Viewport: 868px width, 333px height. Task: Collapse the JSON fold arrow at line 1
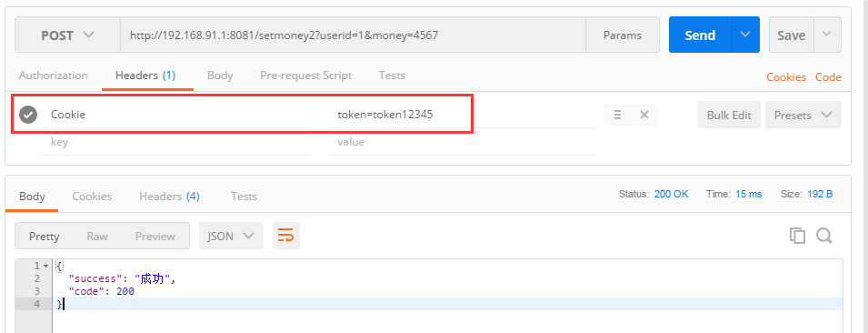click(x=46, y=266)
